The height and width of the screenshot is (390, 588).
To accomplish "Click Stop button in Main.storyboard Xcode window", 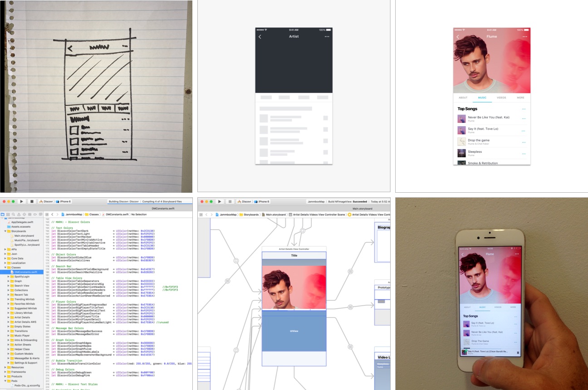I will click(x=230, y=201).
